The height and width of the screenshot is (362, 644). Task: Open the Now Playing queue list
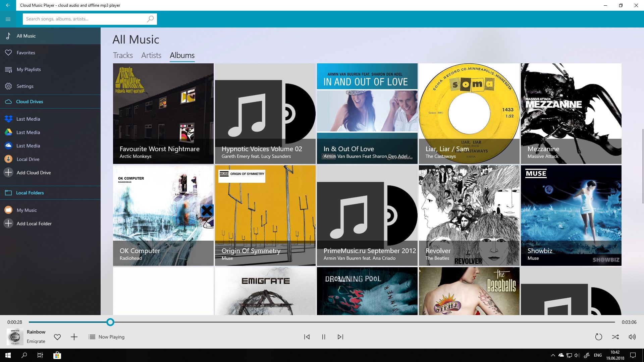pos(106,337)
